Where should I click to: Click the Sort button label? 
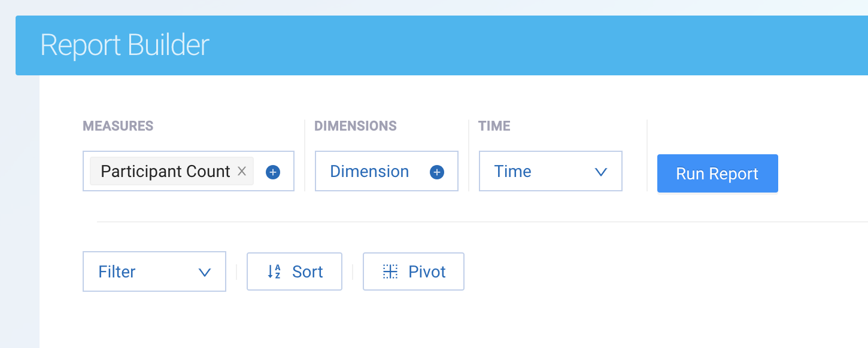click(x=308, y=272)
